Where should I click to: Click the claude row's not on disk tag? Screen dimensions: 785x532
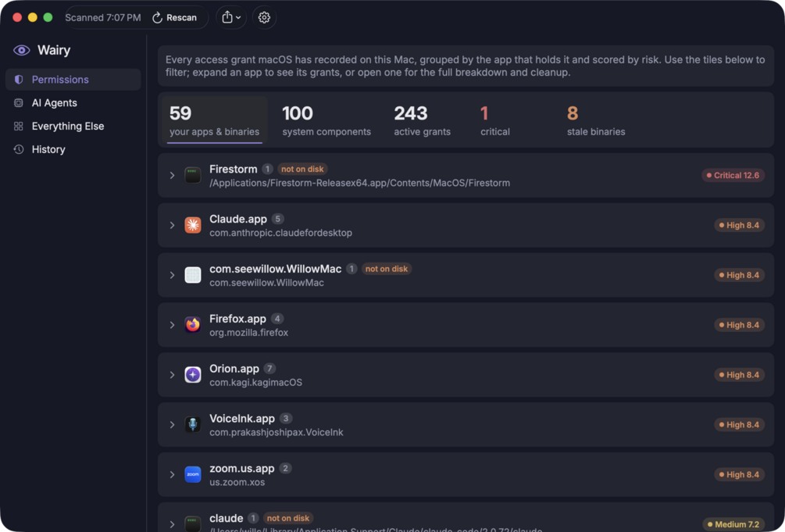pyautogui.click(x=288, y=519)
